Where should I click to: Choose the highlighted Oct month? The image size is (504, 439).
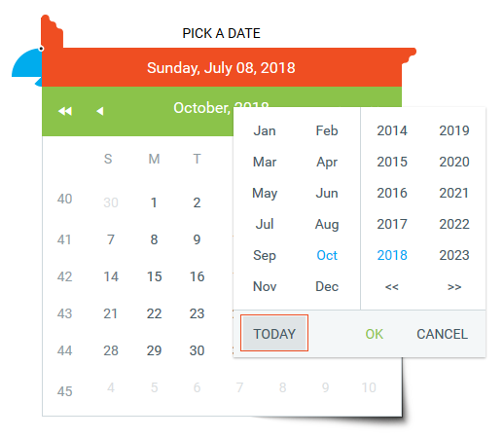[327, 255]
